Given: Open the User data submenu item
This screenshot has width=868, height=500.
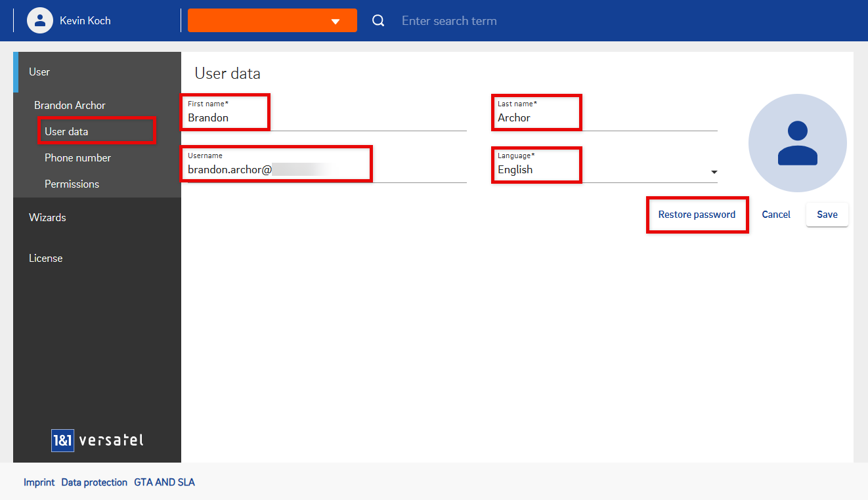Looking at the screenshot, I should (x=66, y=131).
